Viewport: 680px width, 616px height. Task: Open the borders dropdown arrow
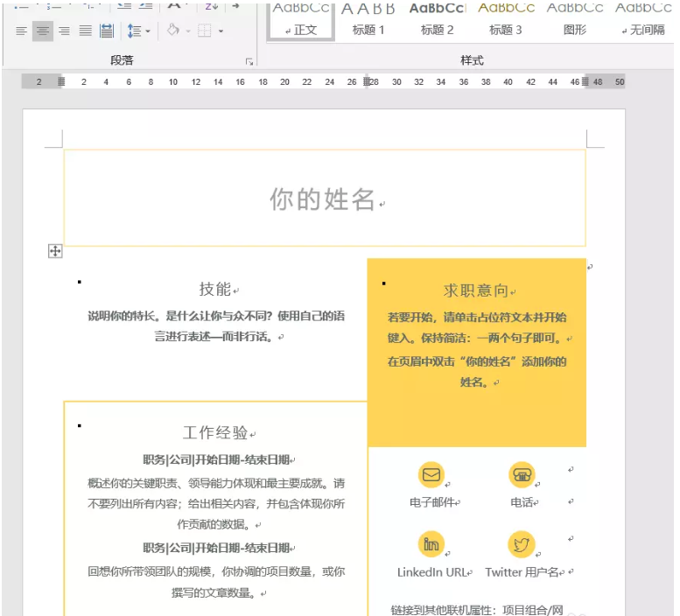(x=221, y=31)
